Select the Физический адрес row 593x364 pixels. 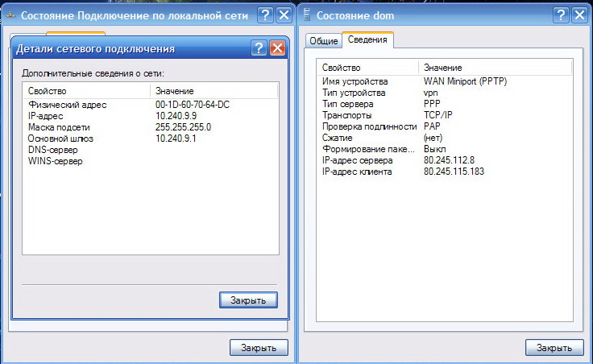coord(67,105)
